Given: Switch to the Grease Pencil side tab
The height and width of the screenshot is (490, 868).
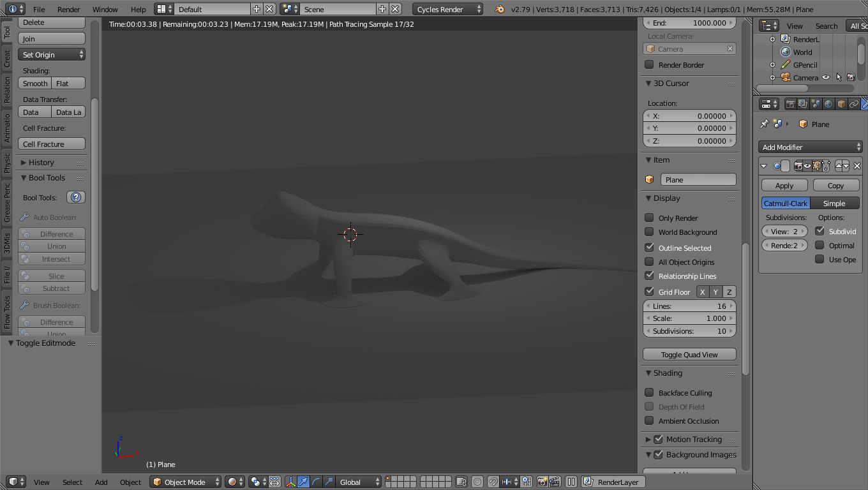Looking at the screenshot, I should tap(7, 203).
